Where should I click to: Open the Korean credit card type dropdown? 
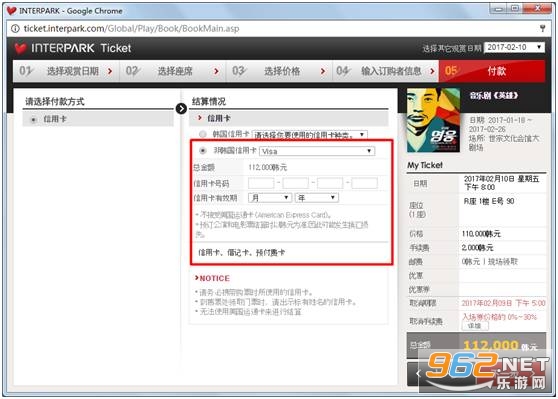coord(310,135)
